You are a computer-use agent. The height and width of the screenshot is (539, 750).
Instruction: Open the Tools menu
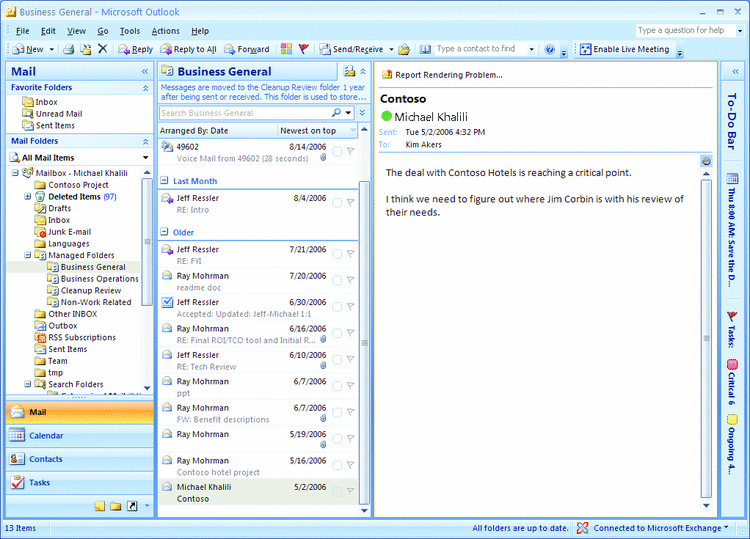pos(130,31)
